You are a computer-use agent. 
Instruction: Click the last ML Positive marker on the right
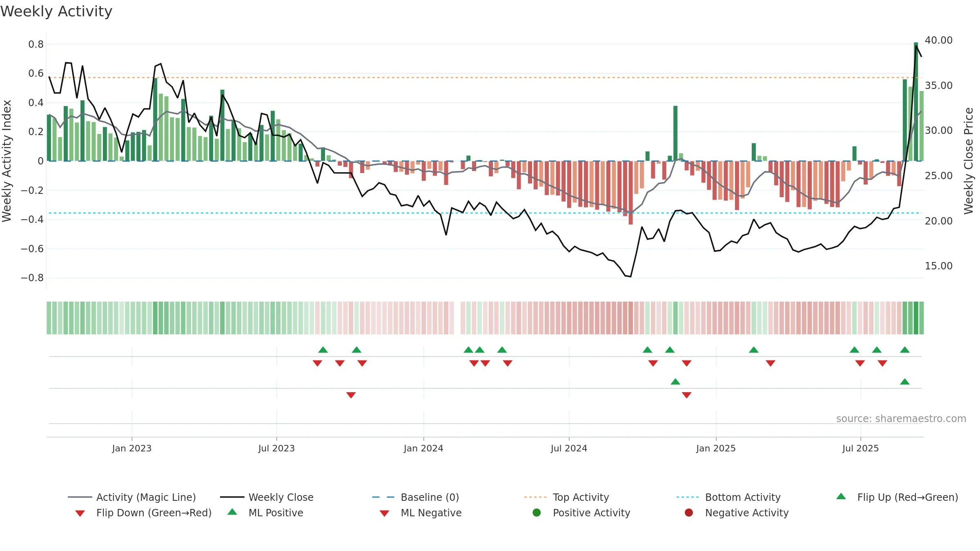[x=904, y=382]
